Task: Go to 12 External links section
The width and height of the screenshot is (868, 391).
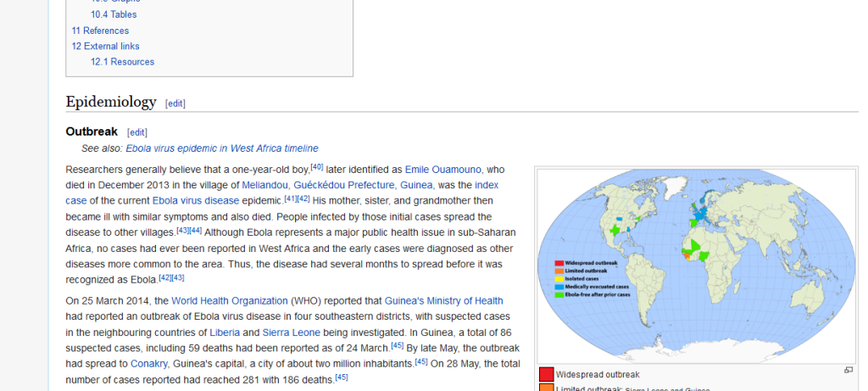Action: coord(105,46)
